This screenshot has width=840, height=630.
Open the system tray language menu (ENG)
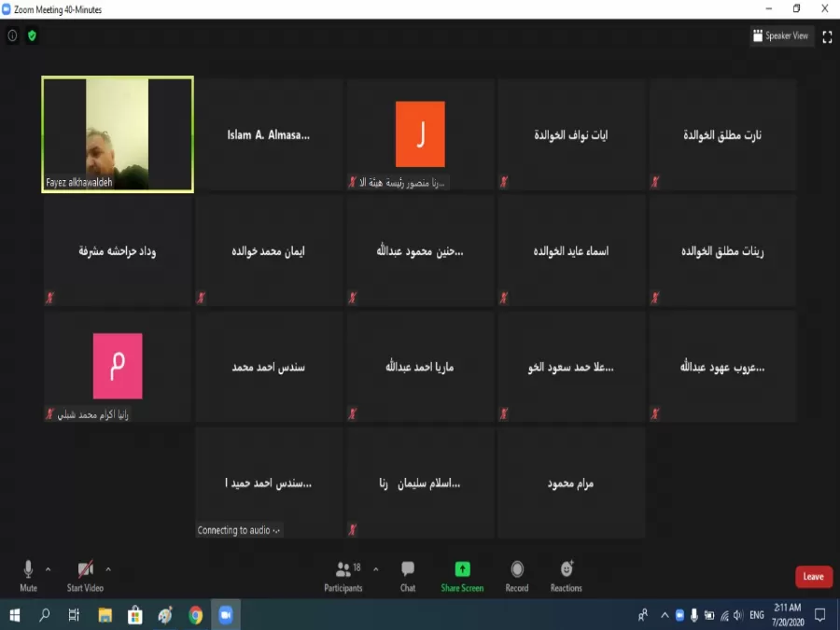pos(756,616)
